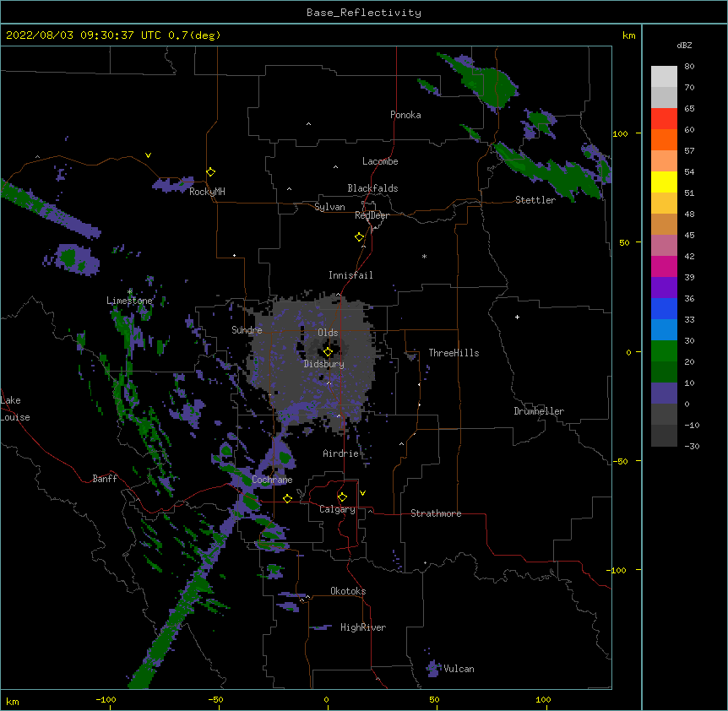Click the Calgary city label
The width and height of the screenshot is (728, 711).
(x=337, y=509)
